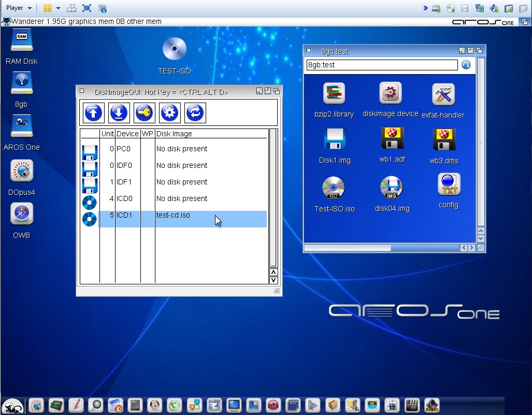Click the parent directory button beside path
Image resolution: width=532 pixels, height=415 pixels.
click(x=466, y=65)
